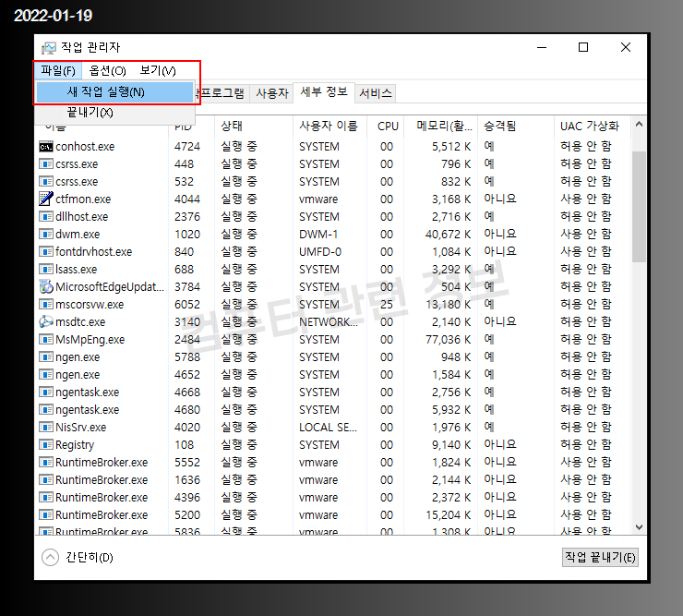Select RuntimeBroker.exe with PID 1636
This screenshot has width=683, height=616.
point(334,480)
